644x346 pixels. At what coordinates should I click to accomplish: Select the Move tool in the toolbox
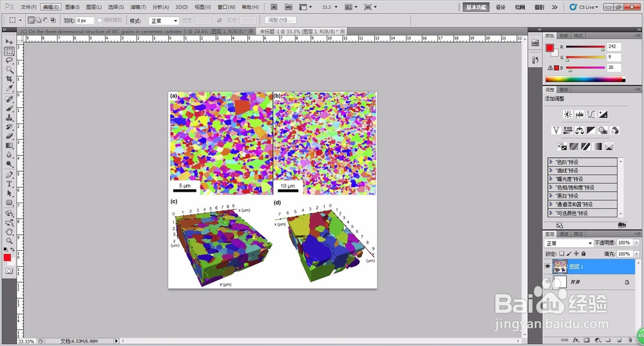coord(9,41)
